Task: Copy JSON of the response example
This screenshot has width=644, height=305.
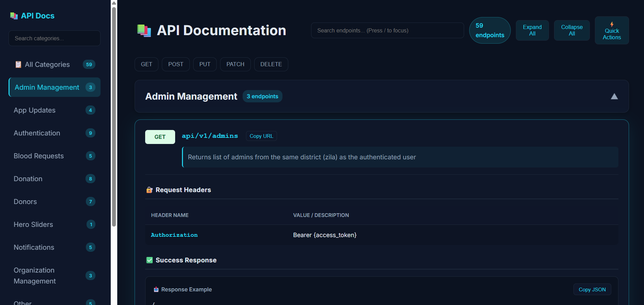Action: (592, 290)
